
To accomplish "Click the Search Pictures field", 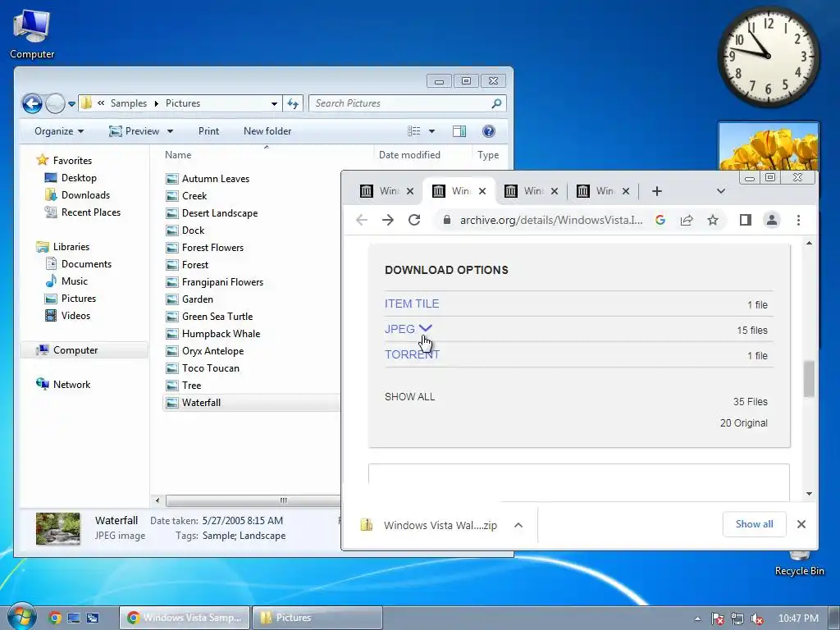I will tap(407, 103).
